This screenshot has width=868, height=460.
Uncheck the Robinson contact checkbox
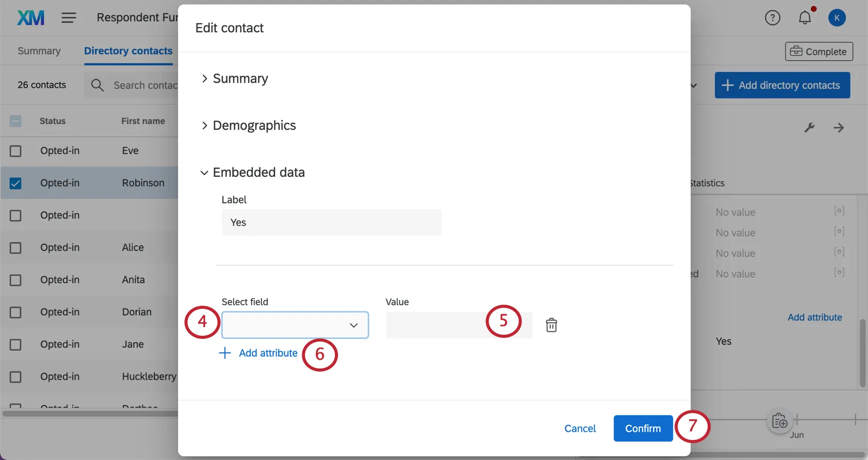(x=16, y=183)
